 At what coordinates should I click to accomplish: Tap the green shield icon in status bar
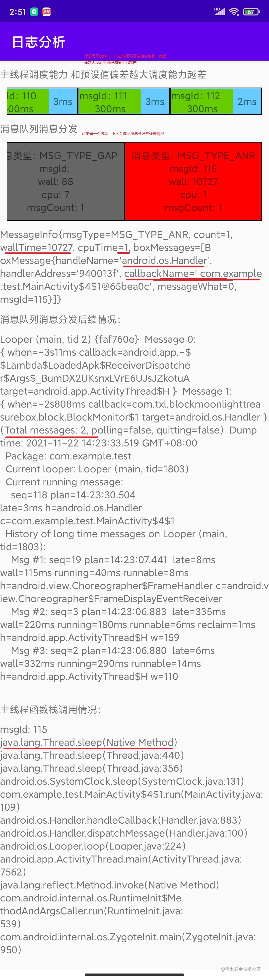[34, 12]
